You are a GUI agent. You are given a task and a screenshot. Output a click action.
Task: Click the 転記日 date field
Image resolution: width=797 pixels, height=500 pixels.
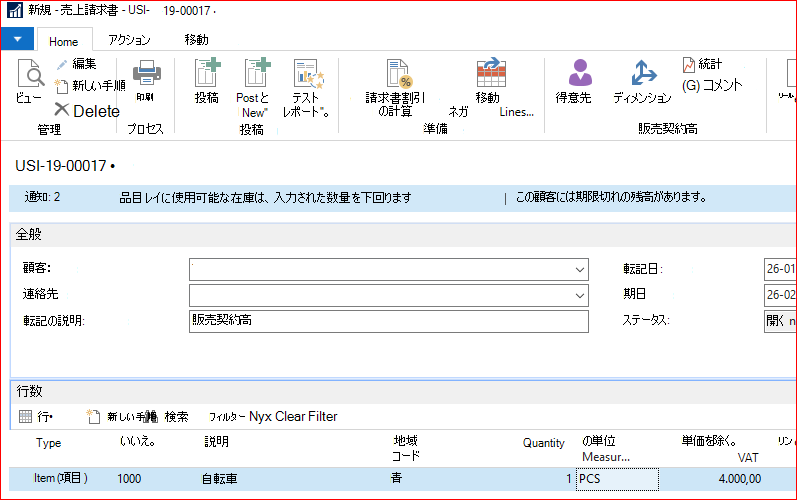(x=780, y=269)
